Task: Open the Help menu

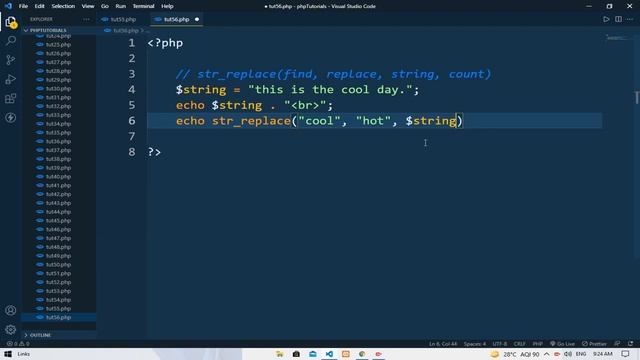Action: [x=167, y=6]
